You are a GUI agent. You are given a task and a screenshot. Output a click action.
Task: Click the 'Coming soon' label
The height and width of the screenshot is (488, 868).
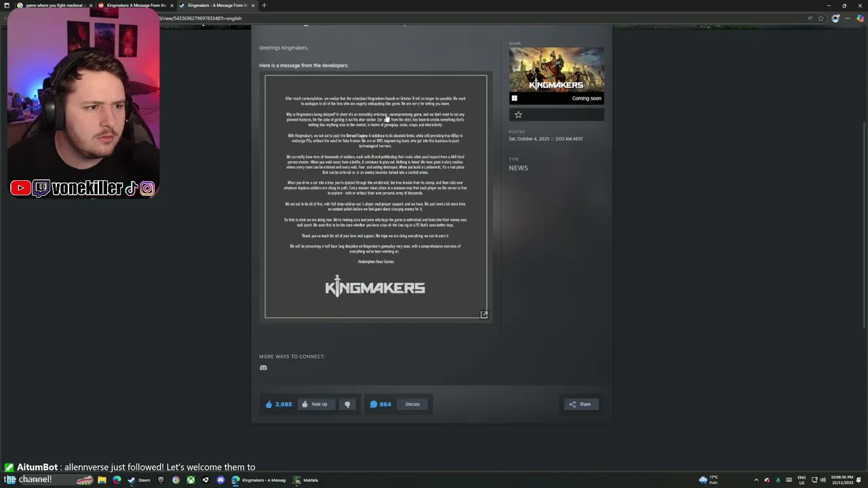(587, 98)
